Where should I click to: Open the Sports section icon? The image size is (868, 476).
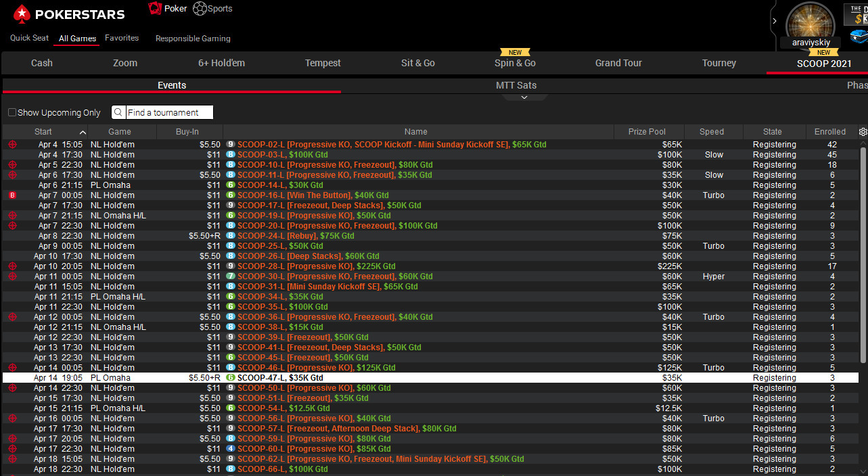point(200,8)
